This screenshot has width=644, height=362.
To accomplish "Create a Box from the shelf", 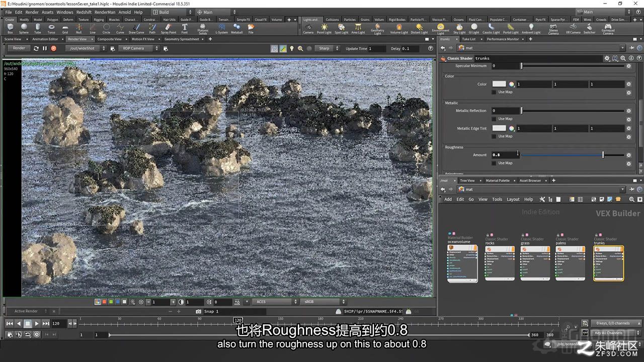I will point(10,29).
